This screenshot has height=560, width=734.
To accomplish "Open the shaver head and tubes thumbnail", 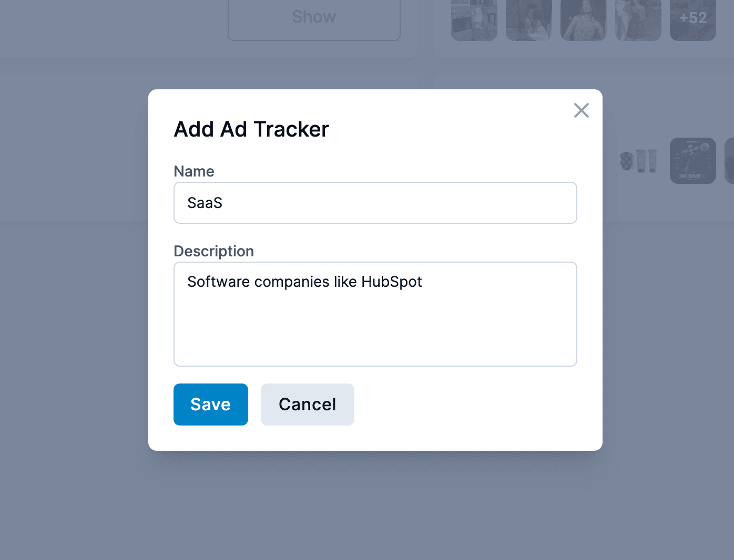I will [x=638, y=161].
